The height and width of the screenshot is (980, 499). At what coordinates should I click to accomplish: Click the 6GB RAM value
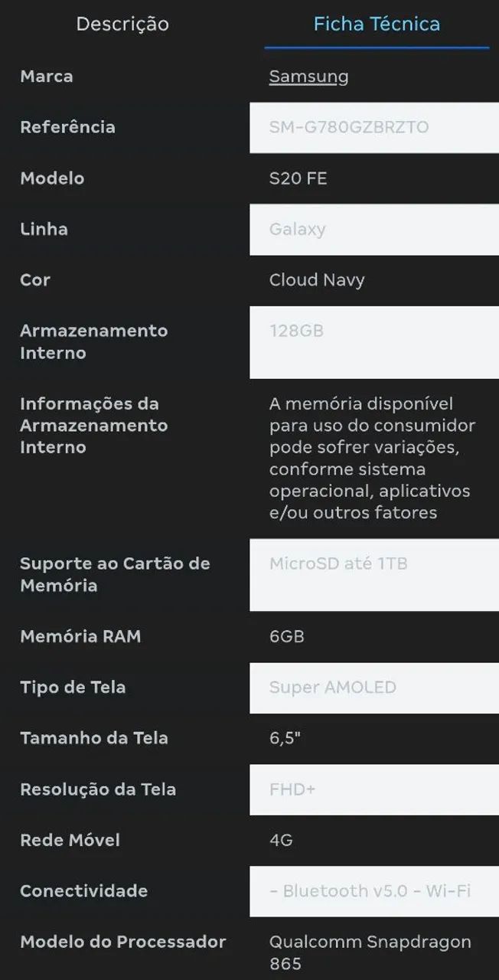[x=287, y=637]
